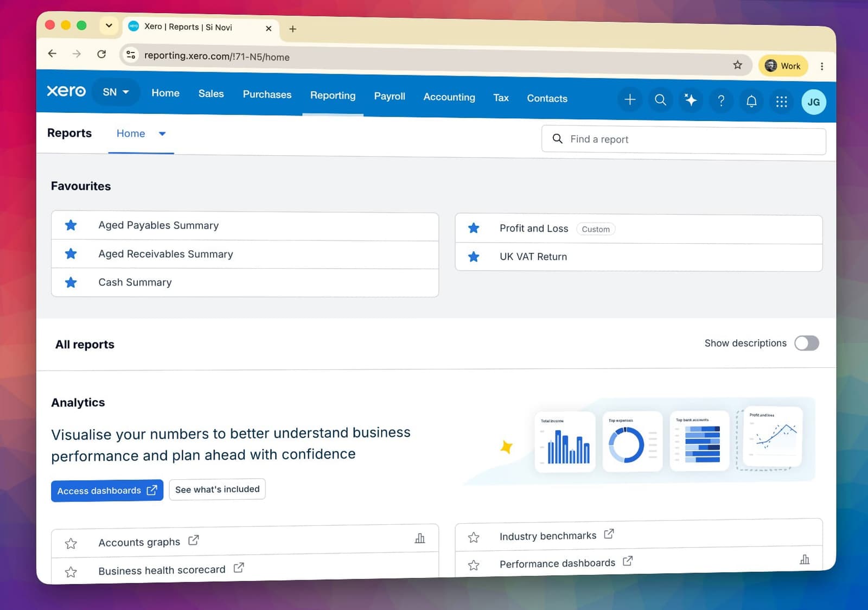Screen dimensions: 868x610
Task: Go forward with the browser forward arrow
Action: [76, 54]
